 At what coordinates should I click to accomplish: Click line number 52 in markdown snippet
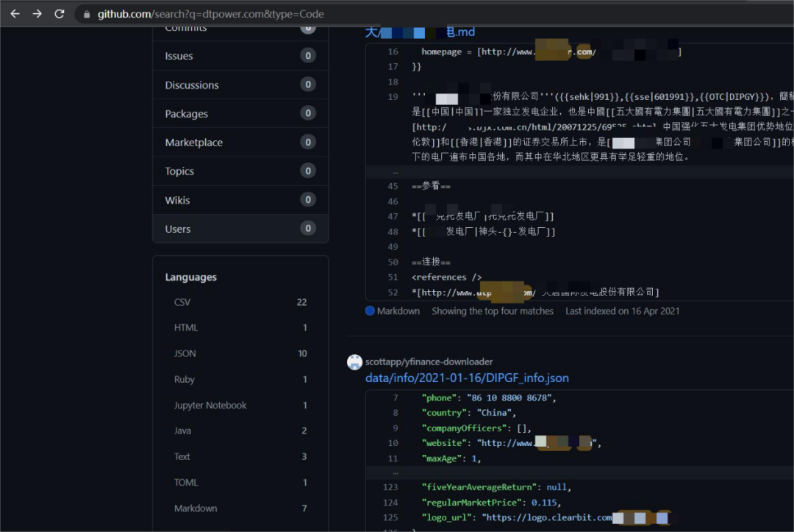pos(393,292)
